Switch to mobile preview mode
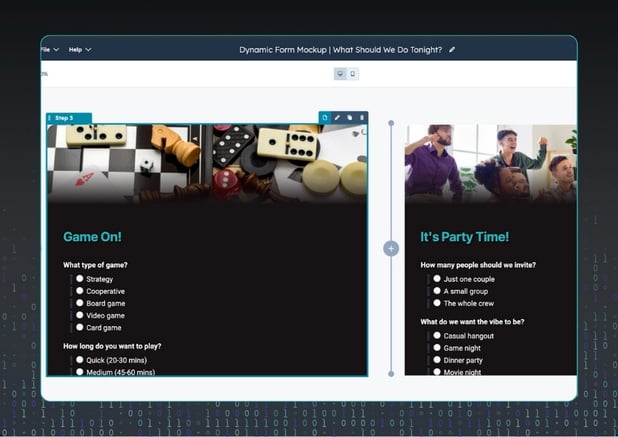Image resolution: width=618 pixels, height=437 pixels. [352, 74]
